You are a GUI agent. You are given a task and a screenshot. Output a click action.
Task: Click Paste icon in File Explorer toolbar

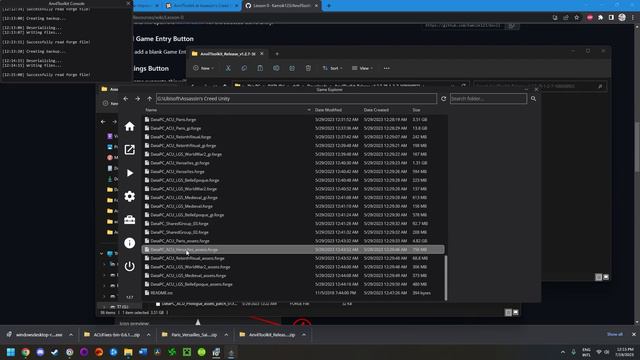(x=260, y=68)
